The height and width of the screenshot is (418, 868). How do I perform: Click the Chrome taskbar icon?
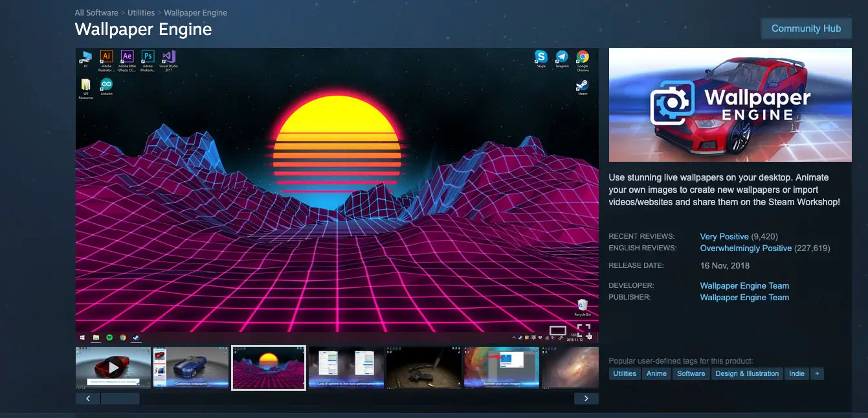coord(122,337)
